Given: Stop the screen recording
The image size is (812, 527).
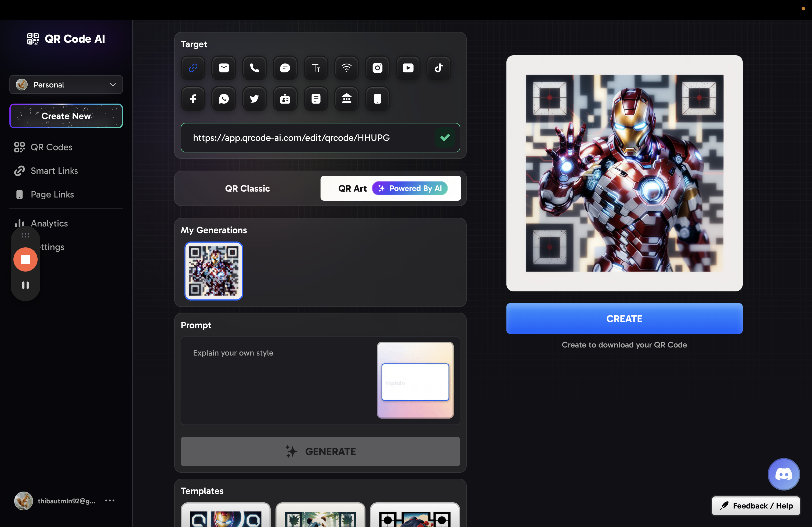Looking at the screenshot, I should click(x=26, y=259).
